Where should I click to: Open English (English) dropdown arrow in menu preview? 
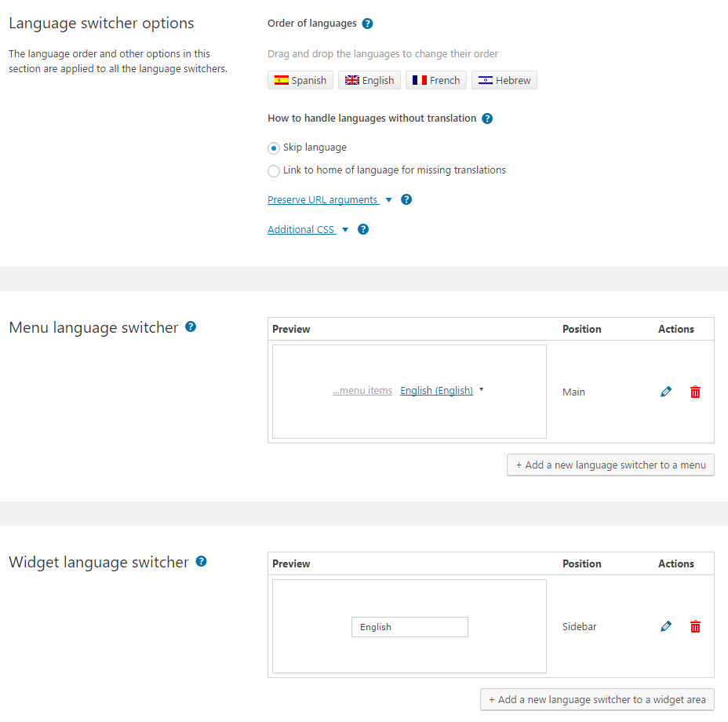(x=482, y=390)
